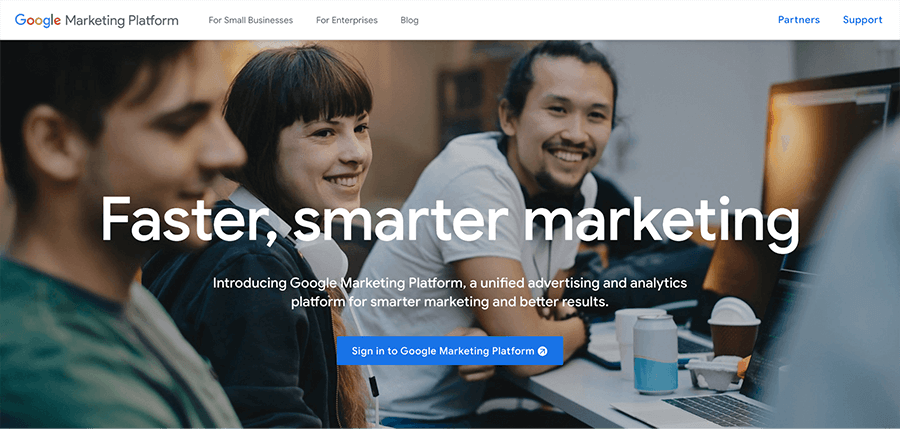The height and width of the screenshot is (429, 900).
Task: Open the Support link
Action: pos(862,20)
